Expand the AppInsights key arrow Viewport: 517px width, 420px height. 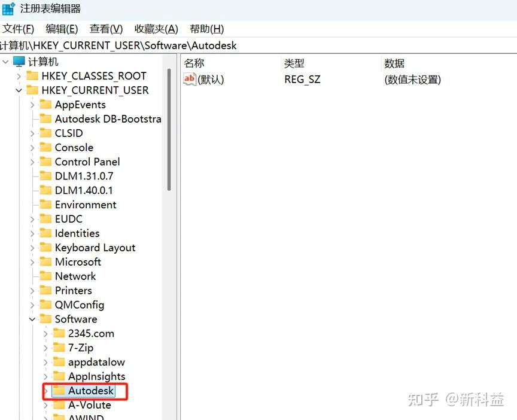pos(45,376)
